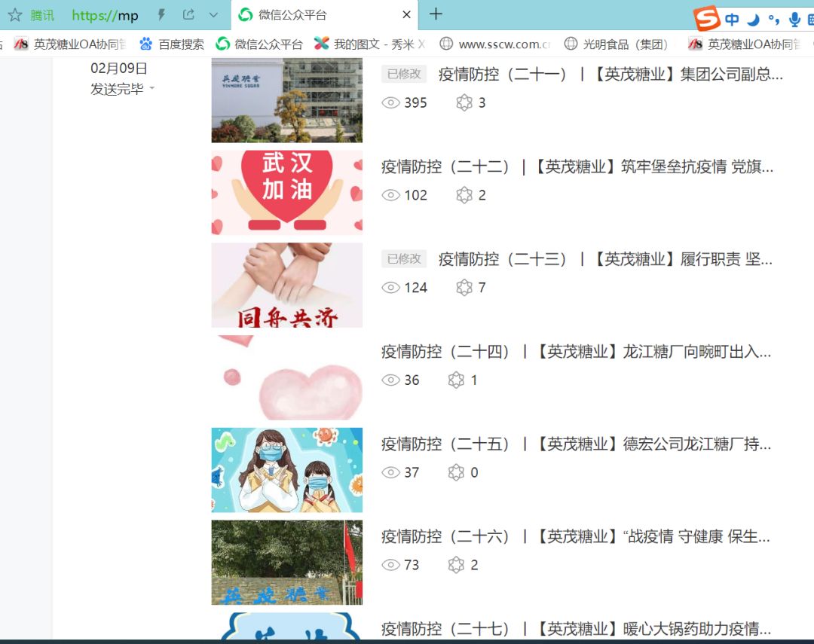Screen dimensions: 814x644
Task: Open the 武汉加油 article thumbnail
Action: [286, 192]
